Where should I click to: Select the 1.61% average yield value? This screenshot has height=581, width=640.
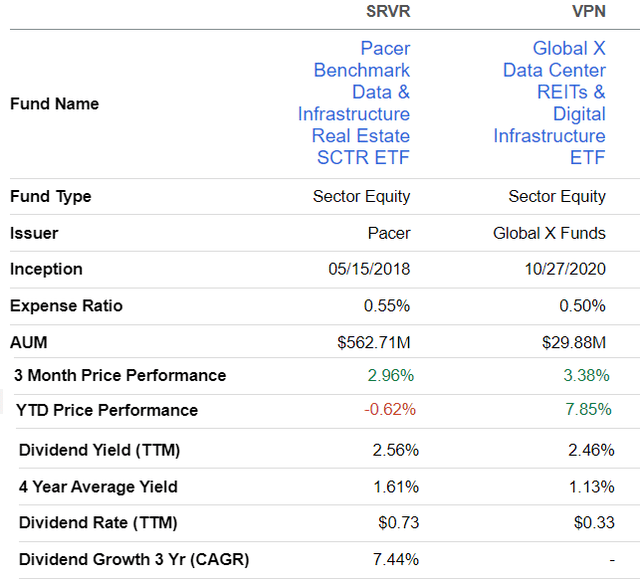396,487
